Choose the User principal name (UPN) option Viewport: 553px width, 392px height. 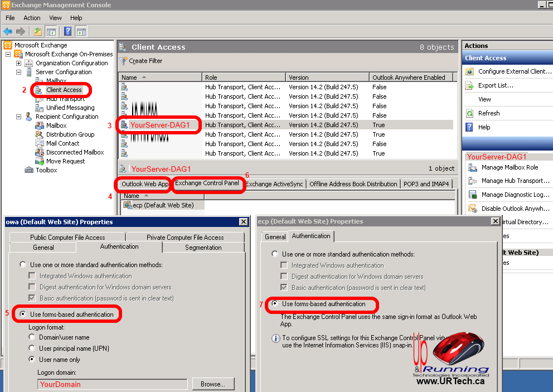tap(32, 349)
